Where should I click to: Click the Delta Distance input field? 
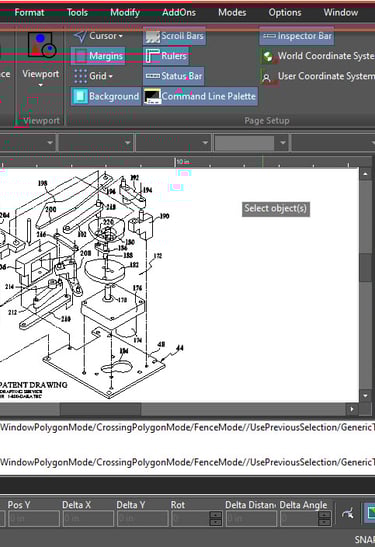click(251, 519)
